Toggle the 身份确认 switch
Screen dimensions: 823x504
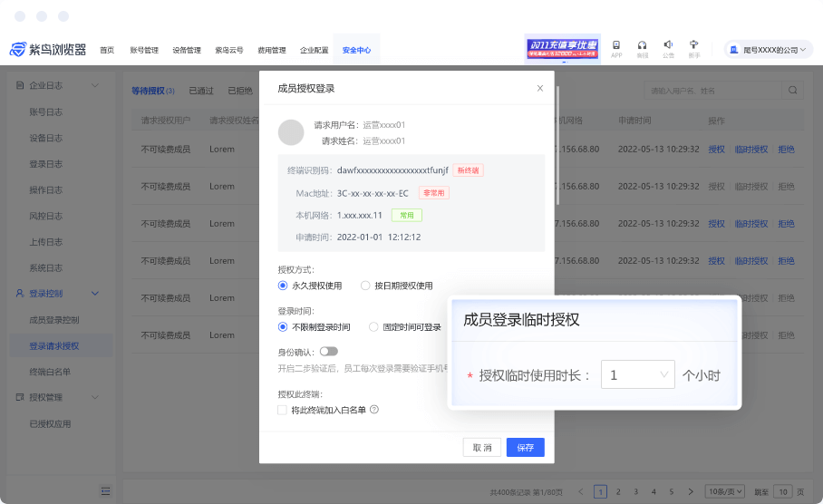(x=329, y=351)
